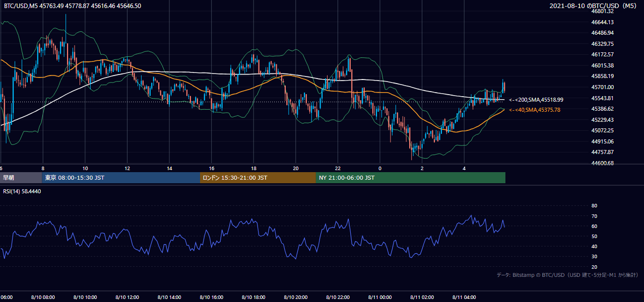Click price axis label 46644.13

tap(602, 22)
